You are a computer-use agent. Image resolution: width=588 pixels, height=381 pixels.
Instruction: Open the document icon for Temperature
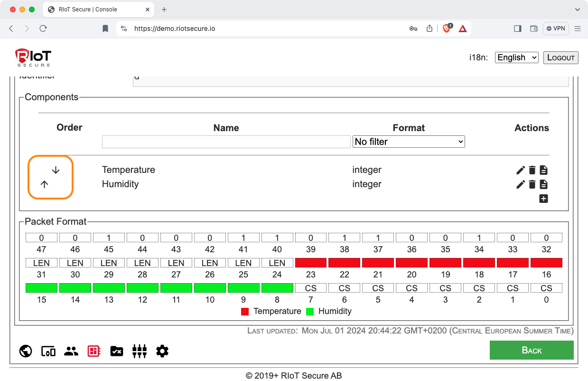pos(544,170)
